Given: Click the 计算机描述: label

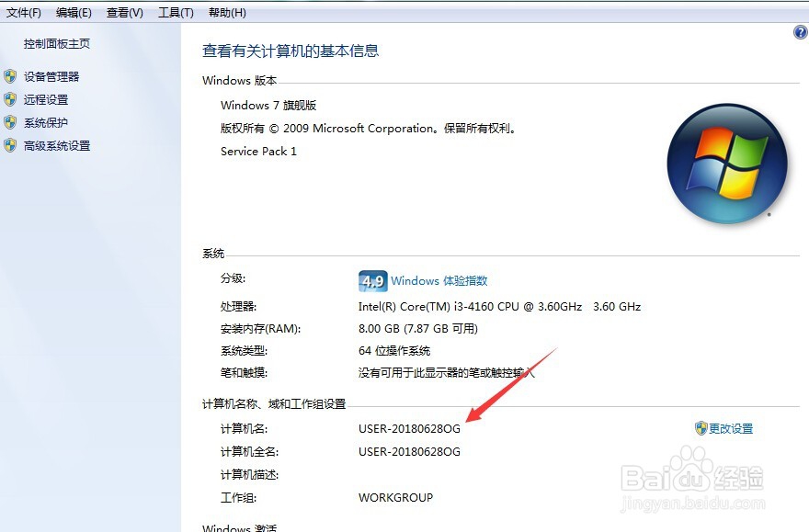Looking at the screenshot, I should pyautogui.click(x=250, y=475).
